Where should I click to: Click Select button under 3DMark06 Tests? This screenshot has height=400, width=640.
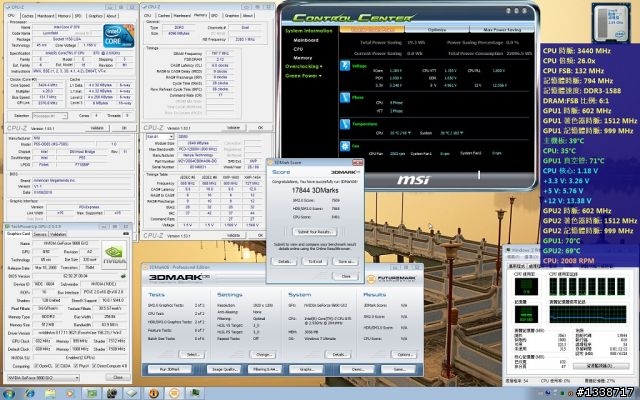(192, 355)
